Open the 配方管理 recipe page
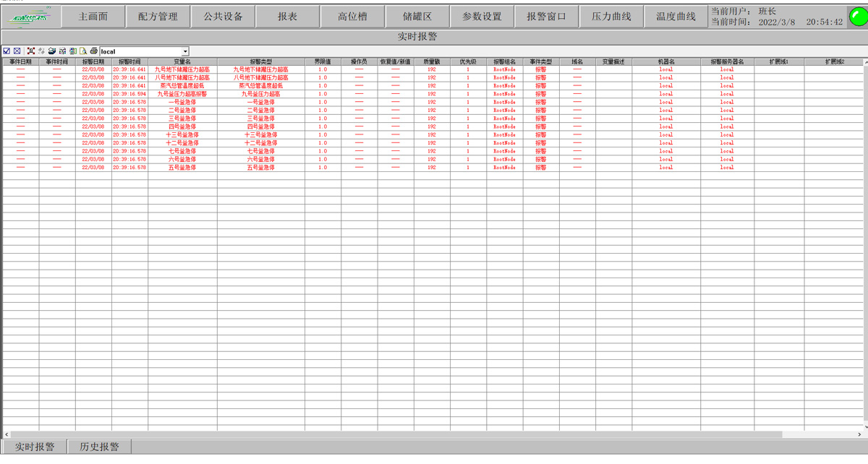This screenshot has height=464, width=868. pyautogui.click(x=158, y=17)
